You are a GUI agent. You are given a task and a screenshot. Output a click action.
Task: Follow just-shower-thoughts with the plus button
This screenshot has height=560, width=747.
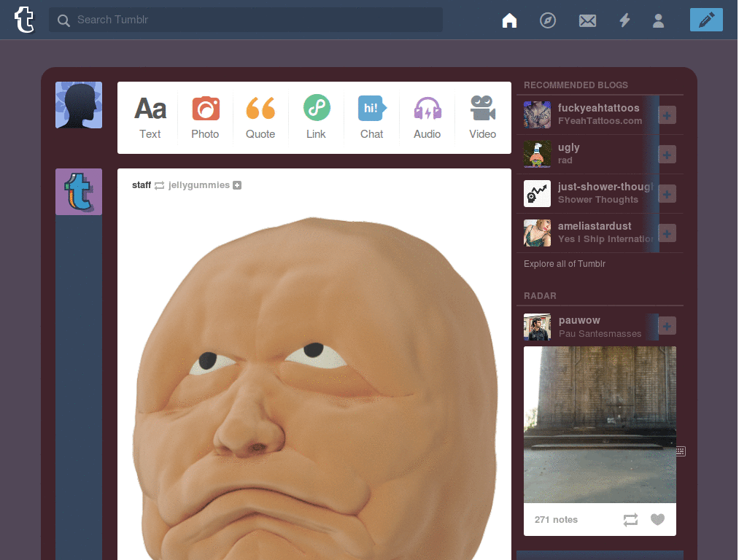pos(667,194)
